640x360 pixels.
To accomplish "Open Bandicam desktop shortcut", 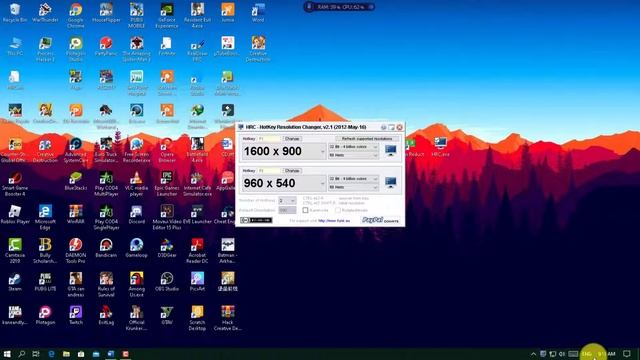I will coord(106,248).
